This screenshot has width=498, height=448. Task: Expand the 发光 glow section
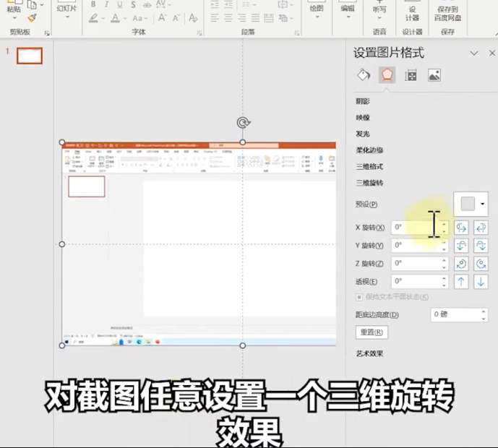(x=363, y=134)
